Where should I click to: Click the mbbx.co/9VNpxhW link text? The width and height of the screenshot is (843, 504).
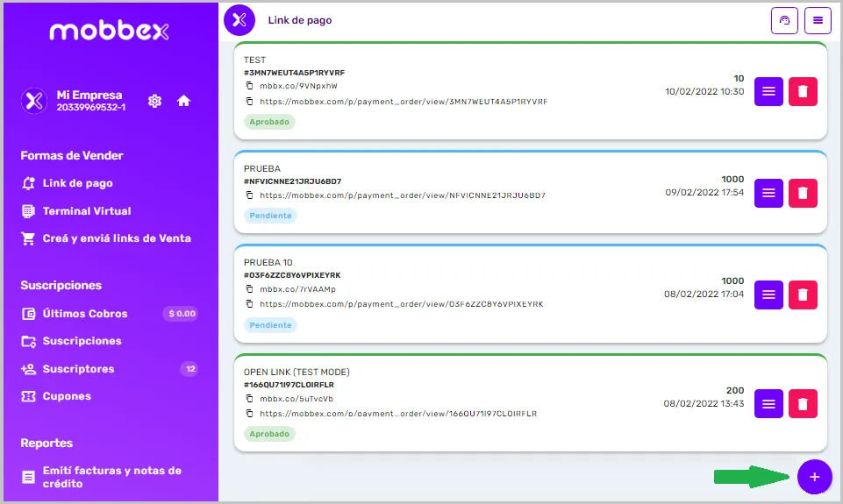298,85
